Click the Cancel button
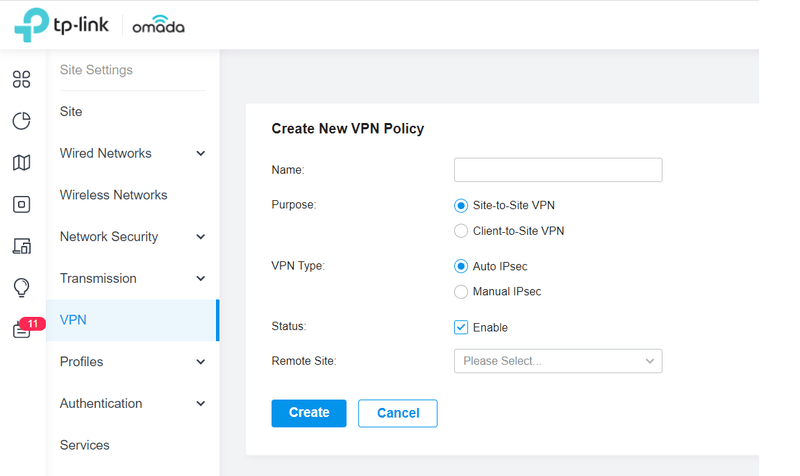This screenshot has width=800, height=476. coord(397,413)
